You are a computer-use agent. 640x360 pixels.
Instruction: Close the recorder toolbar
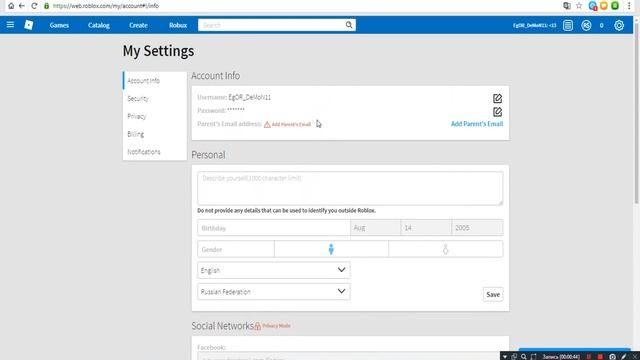tap(635, 356)
